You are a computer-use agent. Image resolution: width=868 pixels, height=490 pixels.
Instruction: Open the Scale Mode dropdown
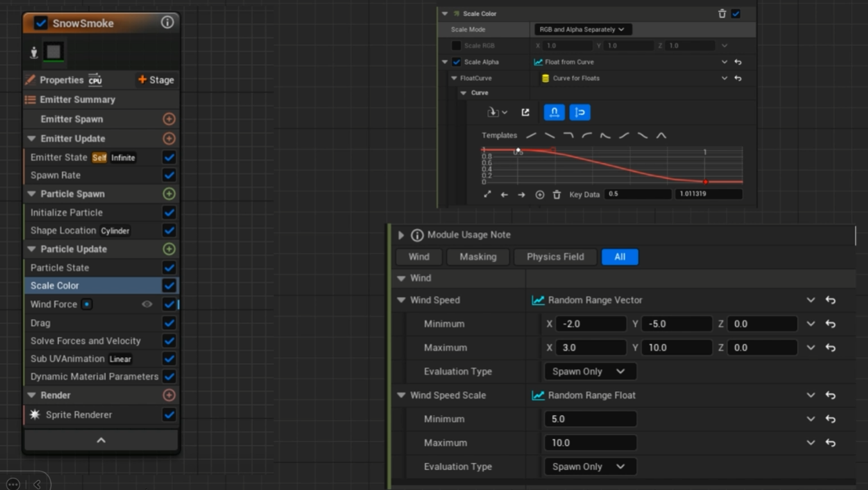[582, 30]
